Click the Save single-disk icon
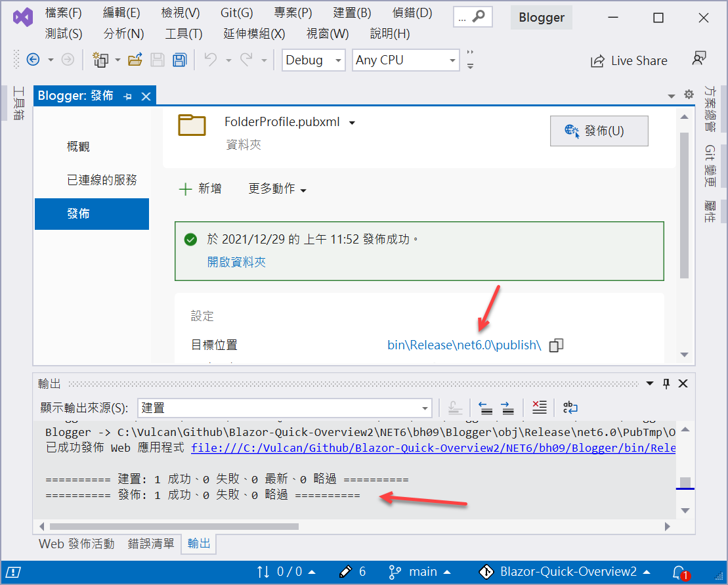This screenshot has height=585, width=728. [x=158, y=60]
